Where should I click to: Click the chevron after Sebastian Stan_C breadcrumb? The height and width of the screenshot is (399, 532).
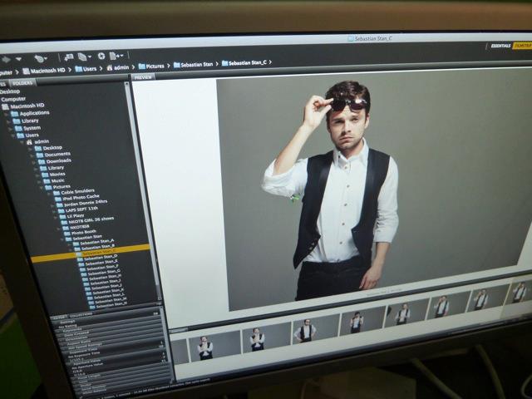(271, 62)
